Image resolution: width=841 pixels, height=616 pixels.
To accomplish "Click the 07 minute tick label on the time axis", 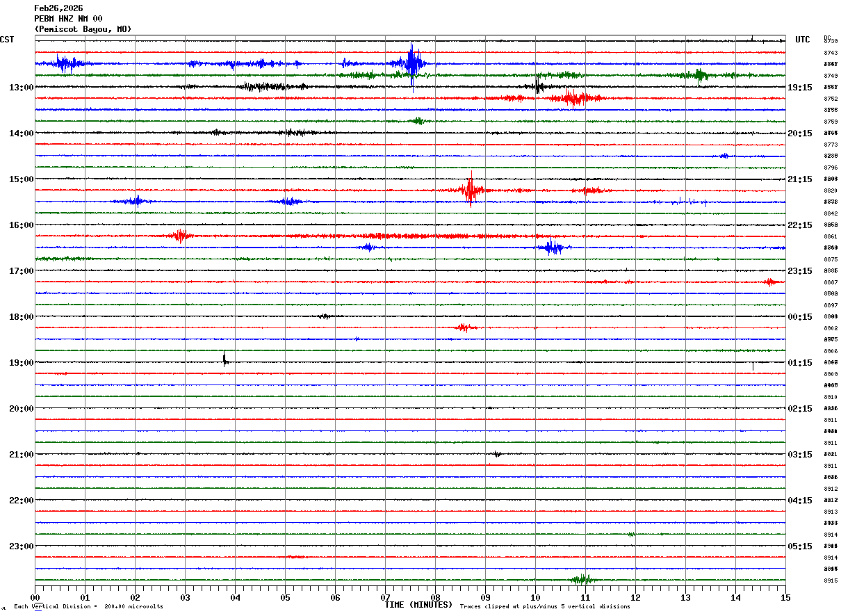I will pyautogui.click(x=385, y=597).
